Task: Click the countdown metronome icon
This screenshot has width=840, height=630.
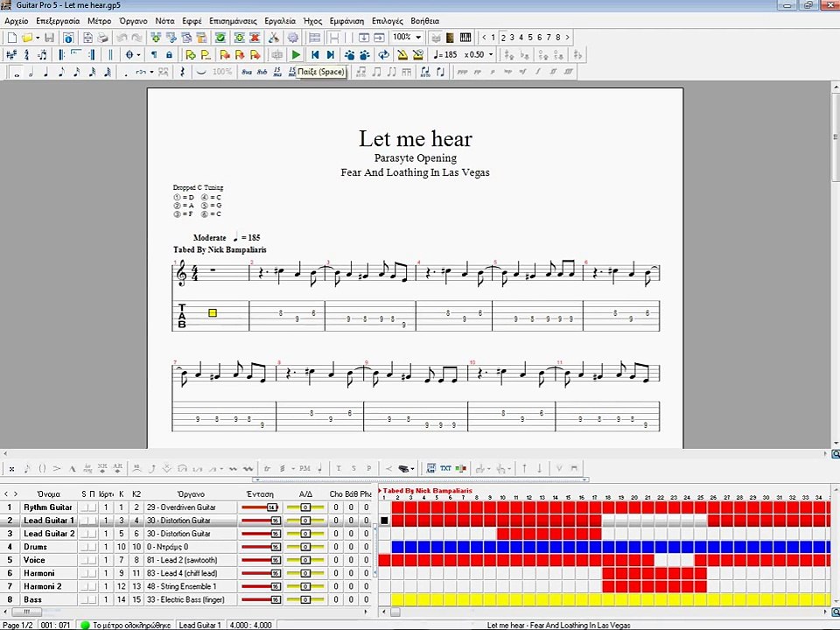Action: pyautogui.click(x=418, y=54)
